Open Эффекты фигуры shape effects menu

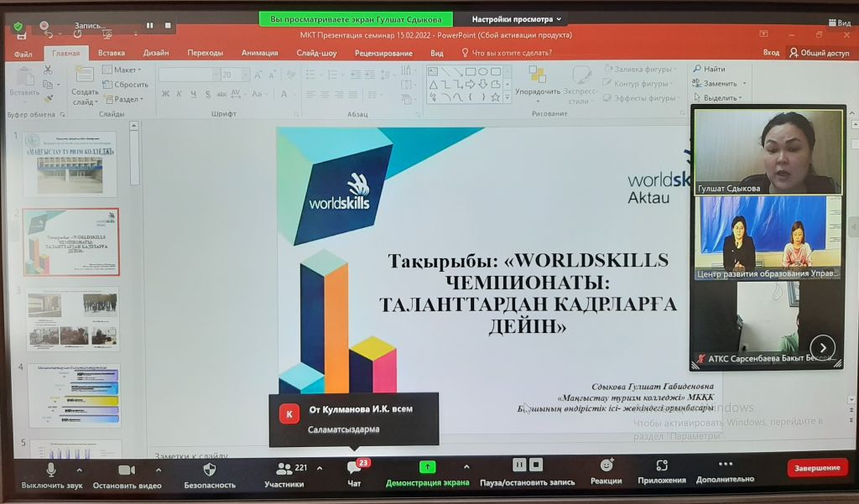(640, 98)
